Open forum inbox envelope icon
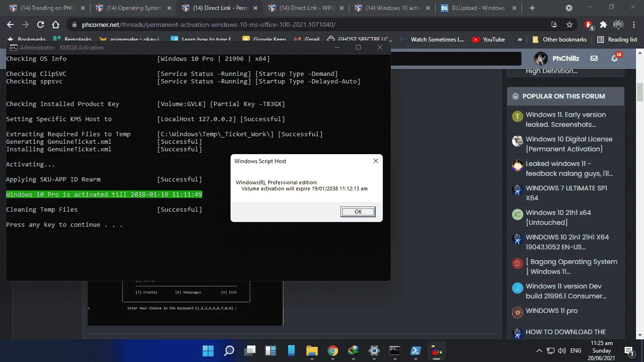 pyautogui.click(x=594, y=58)
